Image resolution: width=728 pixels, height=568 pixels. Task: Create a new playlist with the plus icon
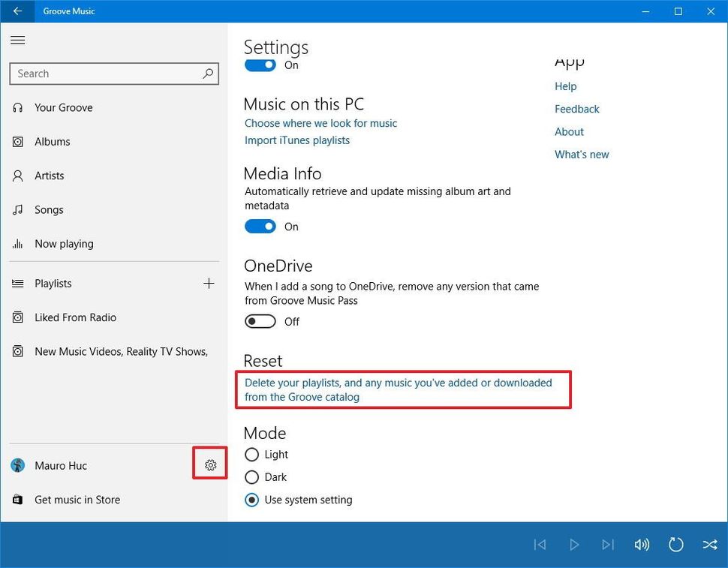pos(209,284)
